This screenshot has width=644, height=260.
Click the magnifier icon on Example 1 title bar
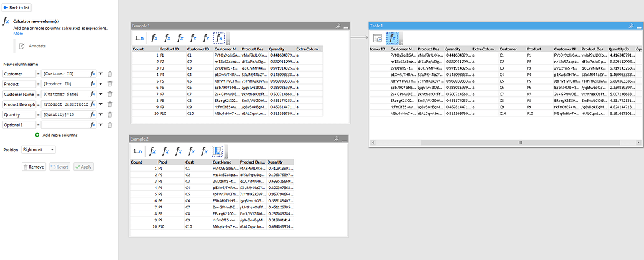coord(338,26)
